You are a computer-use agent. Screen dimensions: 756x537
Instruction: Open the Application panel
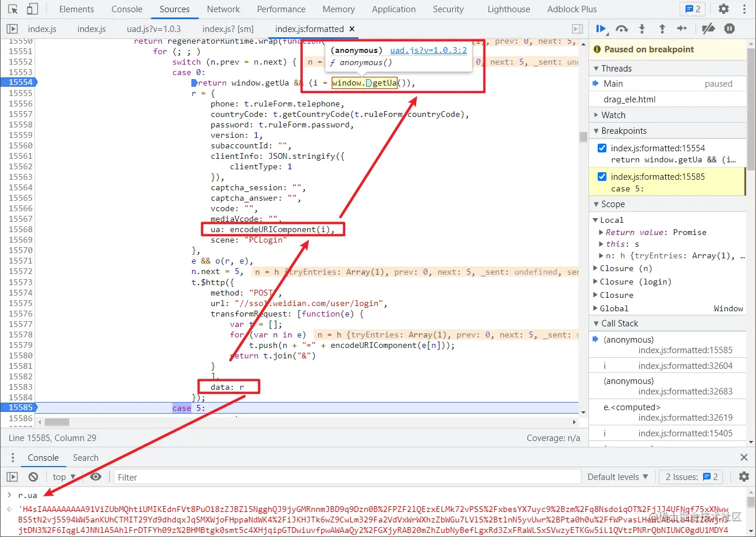[x=394, y=9]
